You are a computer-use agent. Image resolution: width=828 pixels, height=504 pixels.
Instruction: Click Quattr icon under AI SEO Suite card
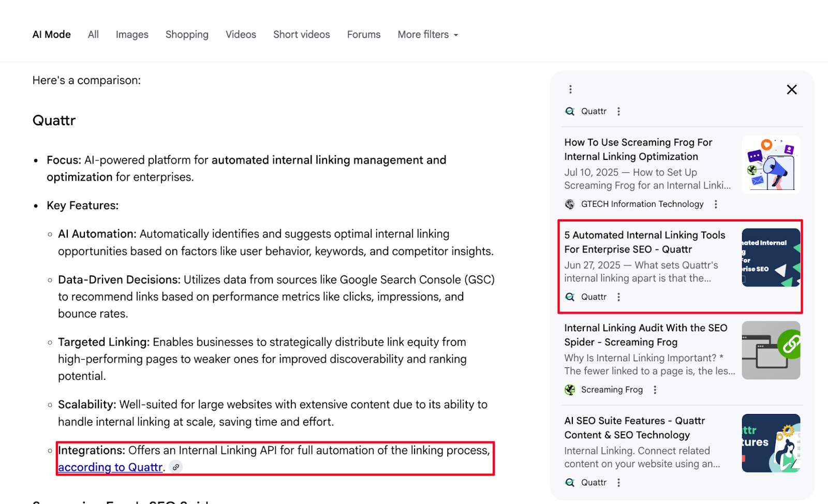pyautogui.click(x=570, y=482)
